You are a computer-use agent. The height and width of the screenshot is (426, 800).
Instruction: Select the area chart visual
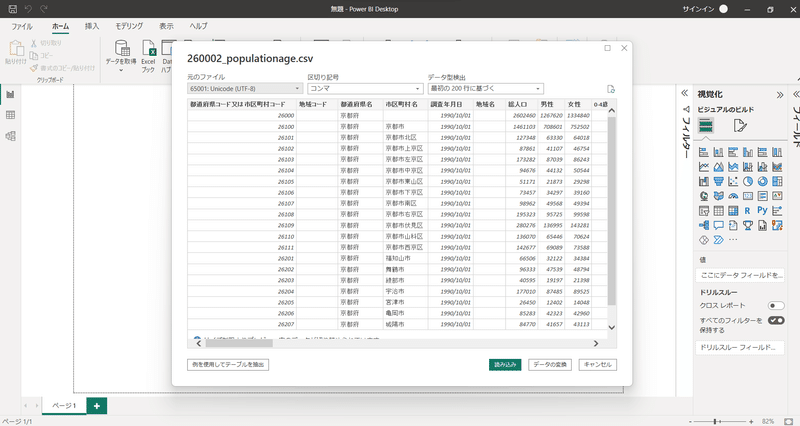(x=718, y=167)
